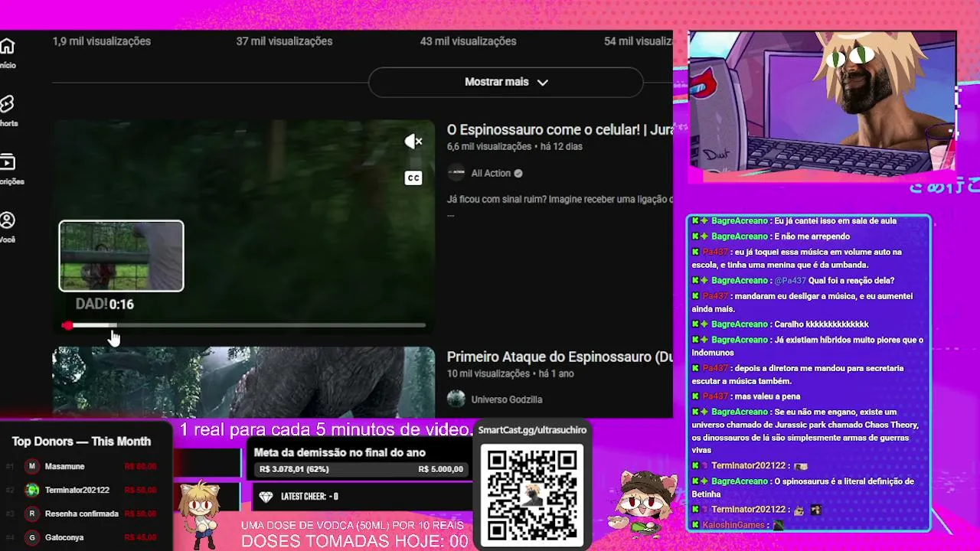The width and height of the screenshot is (980, 551).
Task: Unmute the video preview with speaker icon
Action: click(413, 142)
